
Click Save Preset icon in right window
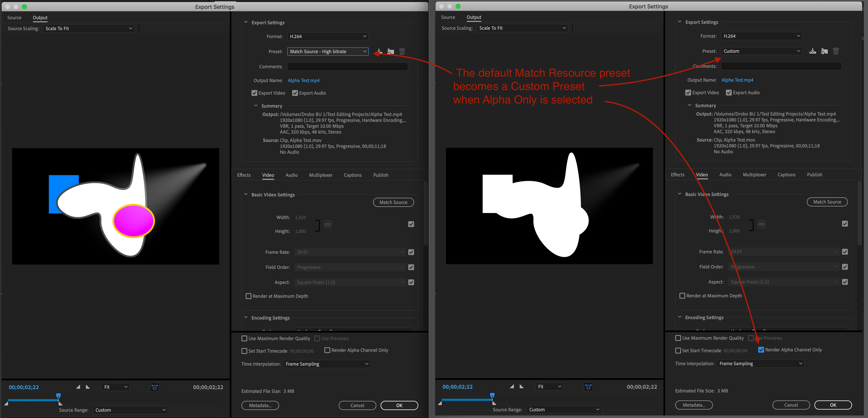point(812,51)
